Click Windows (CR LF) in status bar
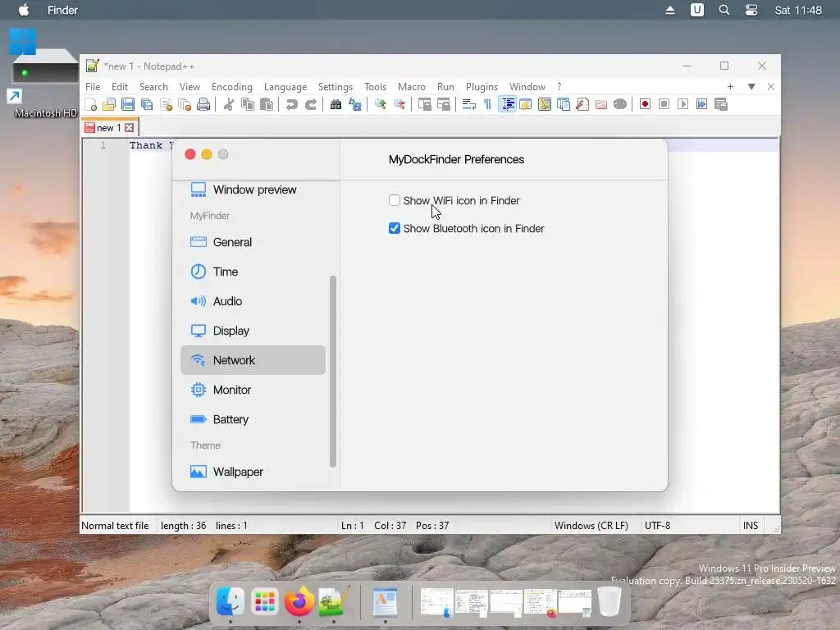840x630 pixels. point(591,526)
